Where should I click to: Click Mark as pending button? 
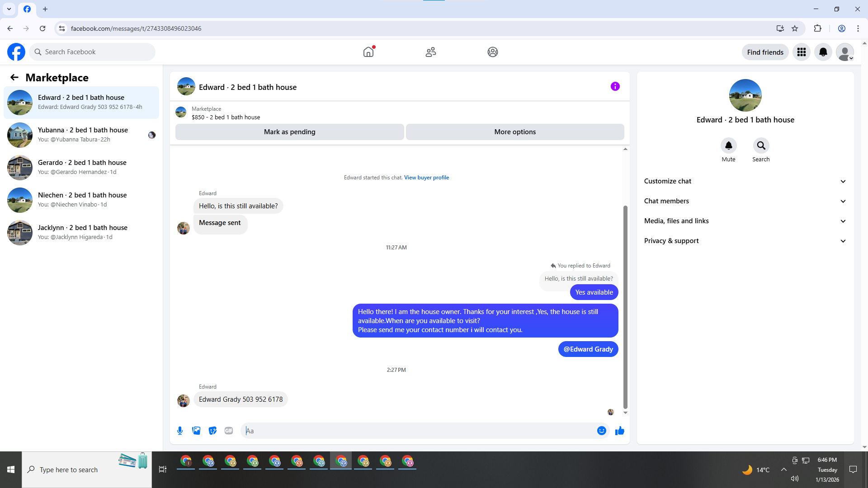[x=289, y=132]
